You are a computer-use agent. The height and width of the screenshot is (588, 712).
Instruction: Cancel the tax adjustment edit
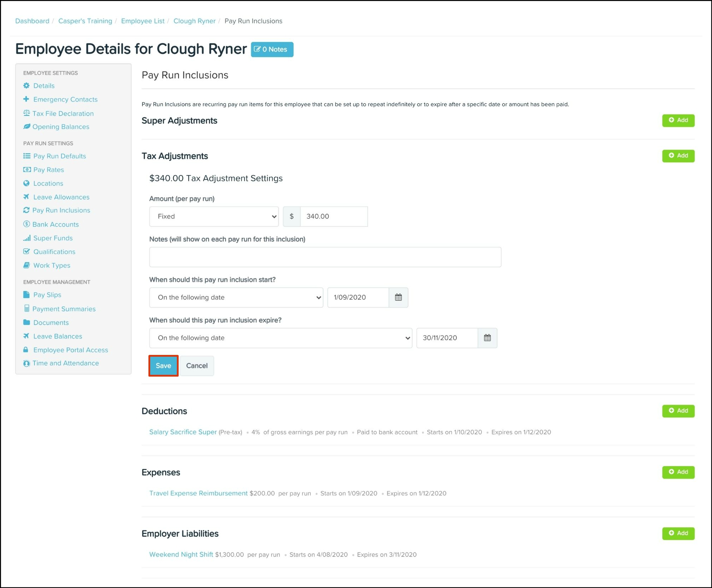click(x=197, y=366)
